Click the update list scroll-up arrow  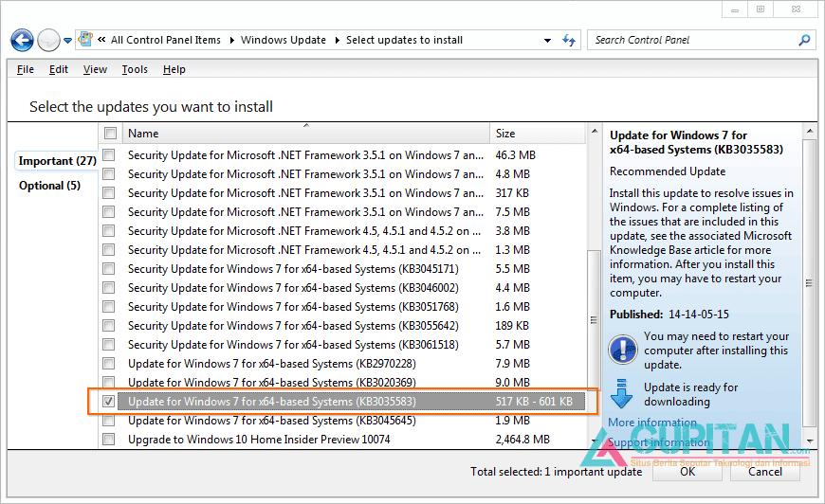(x=594, y=131)
